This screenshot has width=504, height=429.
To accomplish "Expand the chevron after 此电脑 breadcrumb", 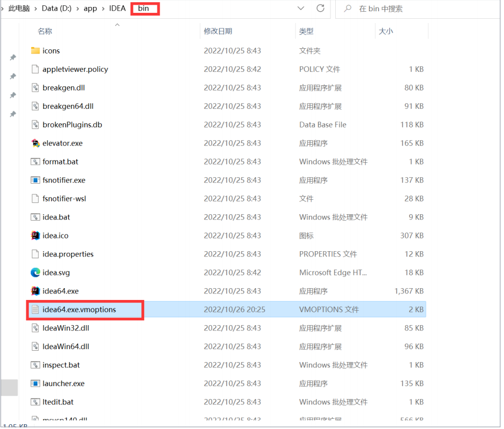I will pos(36,9).
